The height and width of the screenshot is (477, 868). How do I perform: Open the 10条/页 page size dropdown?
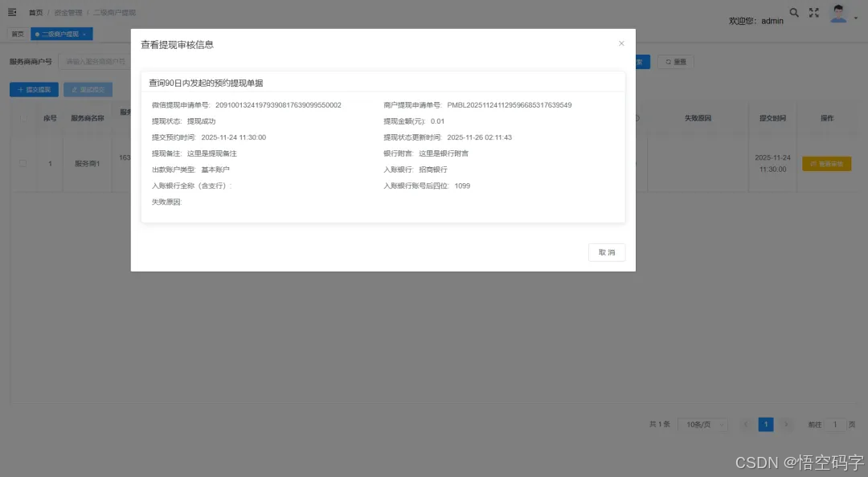click(x=703, y=425)
